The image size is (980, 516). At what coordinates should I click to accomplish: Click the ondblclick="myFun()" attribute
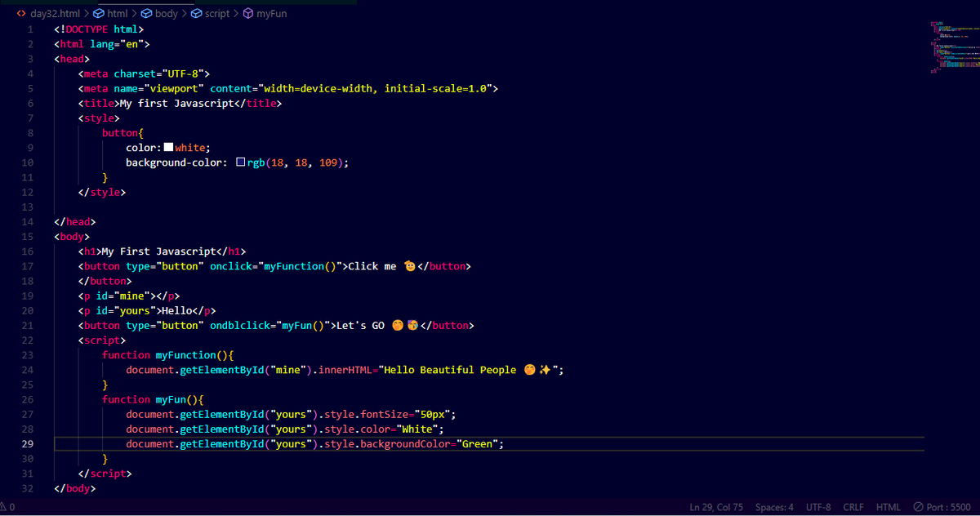click(269, 326)
